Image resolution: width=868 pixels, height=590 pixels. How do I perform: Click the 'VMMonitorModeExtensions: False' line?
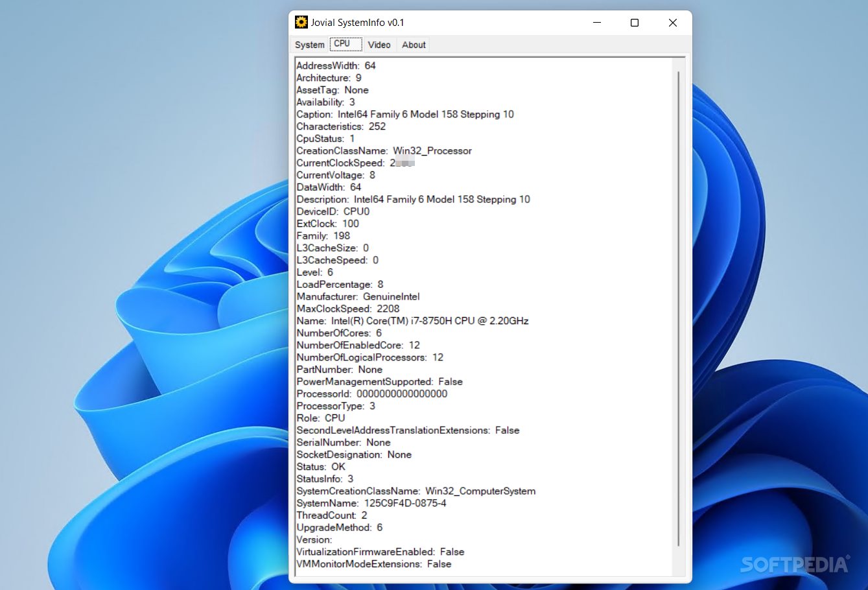[374, 564]
